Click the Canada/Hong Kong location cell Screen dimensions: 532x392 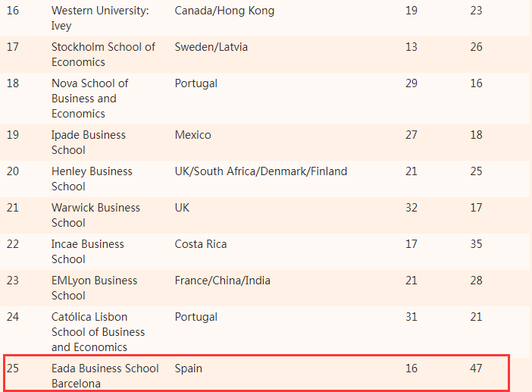[x=224, y=11]
